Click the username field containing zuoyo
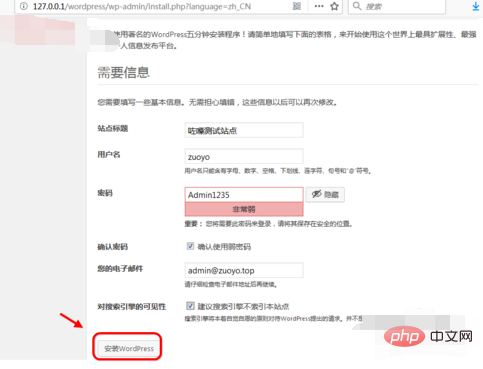This screenshot has height=369, width=483. [244, 156]
